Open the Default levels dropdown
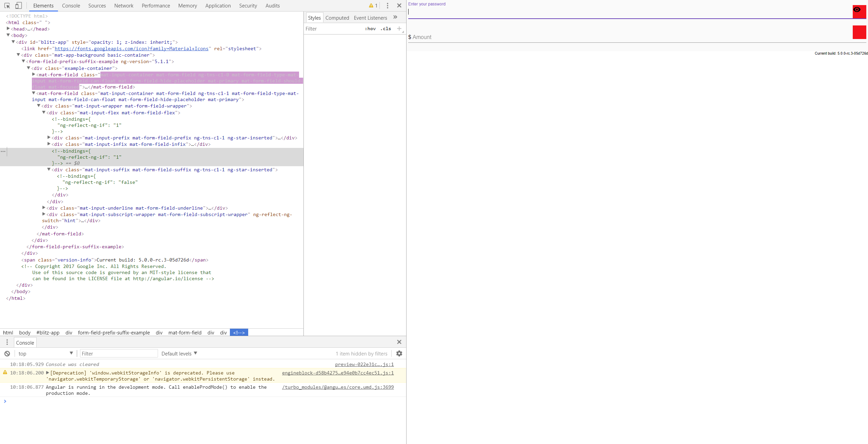This screenshot has width=868, height=444. click(179, 353)
